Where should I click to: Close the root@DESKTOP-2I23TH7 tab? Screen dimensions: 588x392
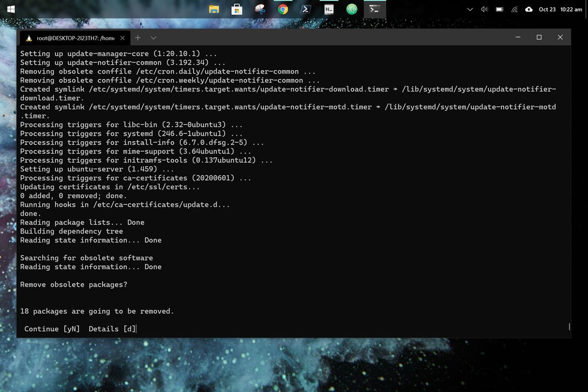tap(122, 37)
